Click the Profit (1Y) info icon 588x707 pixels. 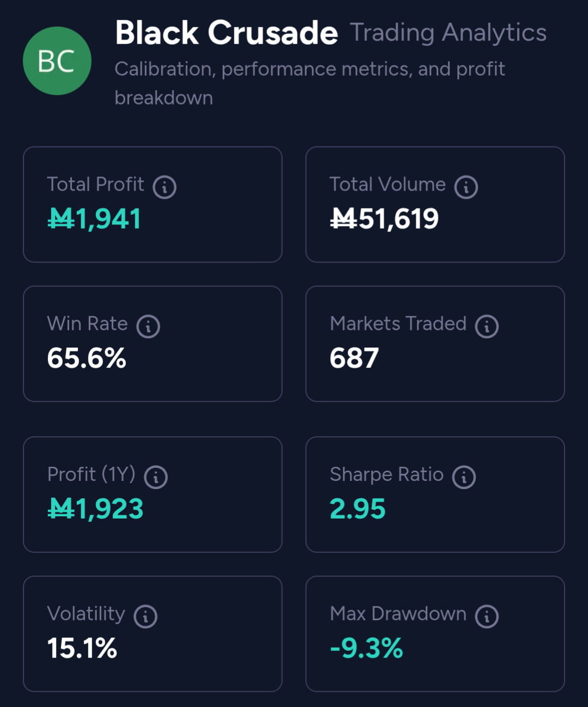(x=156, y=477)
